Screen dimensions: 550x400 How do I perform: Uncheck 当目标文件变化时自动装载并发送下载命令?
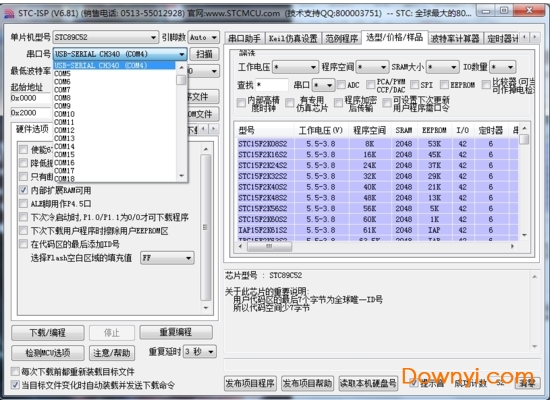coord(15,385)
